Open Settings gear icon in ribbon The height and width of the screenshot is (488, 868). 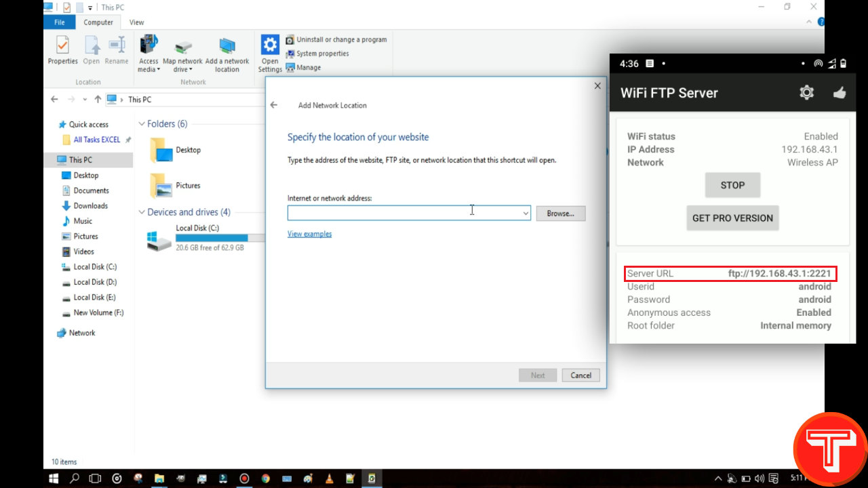[x=270, y=45]
